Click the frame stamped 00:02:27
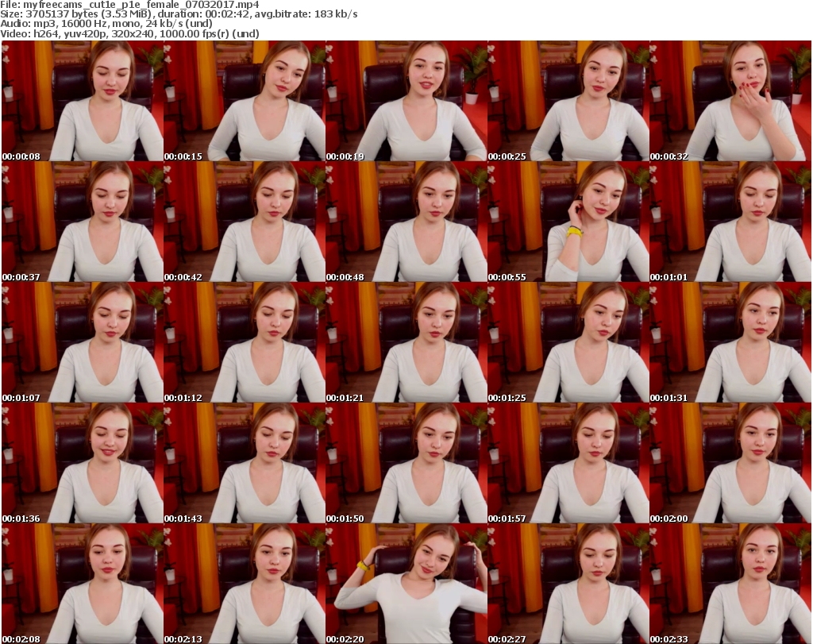813x644 pixels. (x=568, y=584)
